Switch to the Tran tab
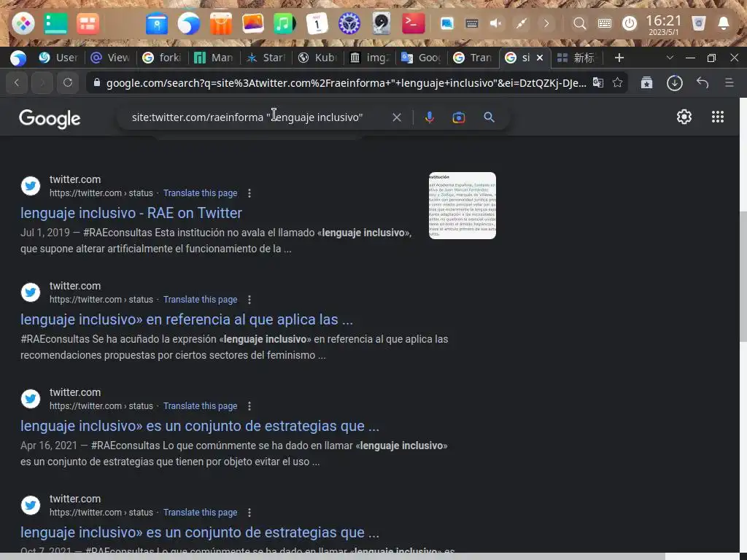Viewport: 747px width, 560px height. [x=473, y=58]
